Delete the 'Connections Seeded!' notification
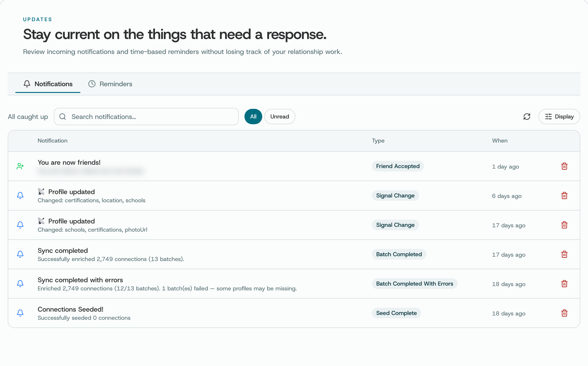 (564, 313)
